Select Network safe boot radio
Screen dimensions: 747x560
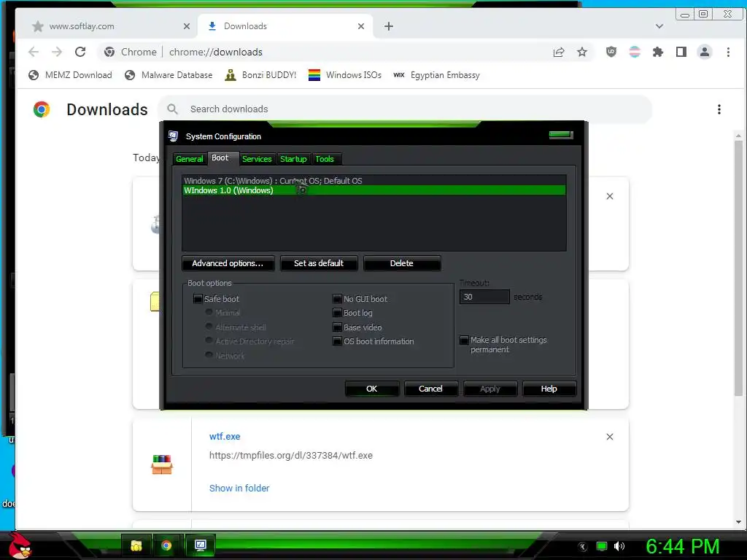point(209,355)
